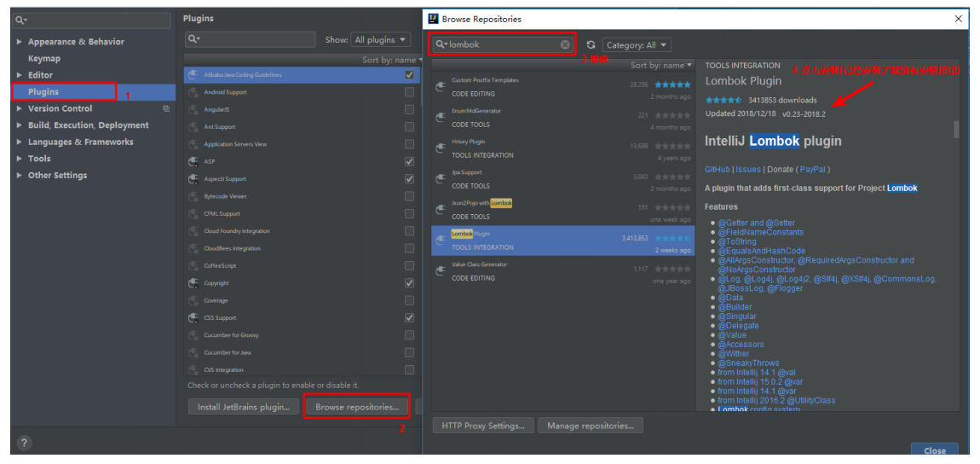Image resolution: width=980 pixels, height=464 pixels.
Task: Open the Issues link in description
Action: (x=748, y=170)
